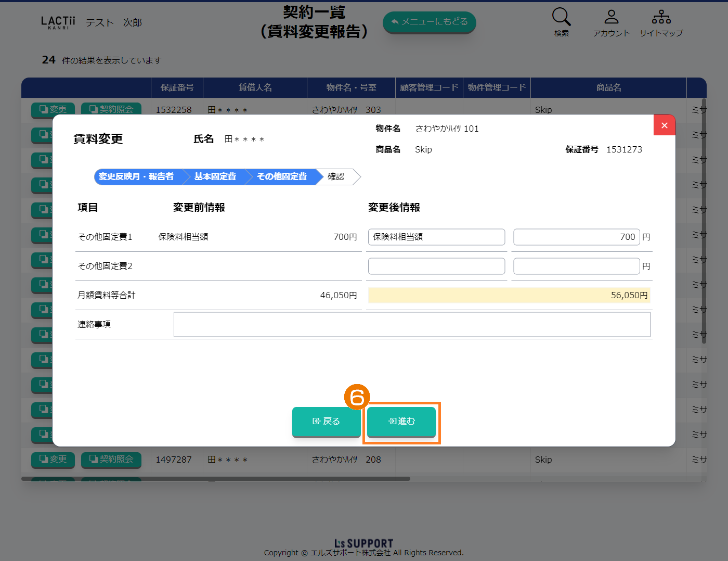
Task: Open the sitemap icon
Action: tap(661, 18)
